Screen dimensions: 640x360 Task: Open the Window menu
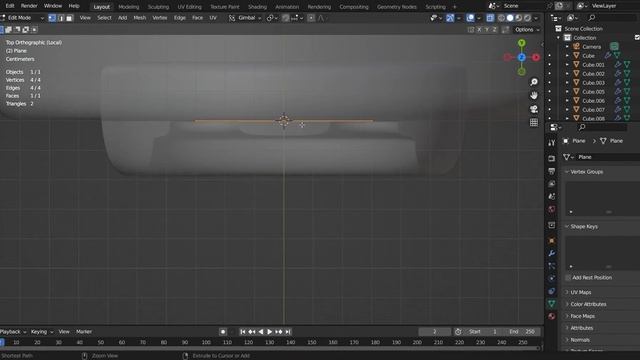[x=53, y=6]
